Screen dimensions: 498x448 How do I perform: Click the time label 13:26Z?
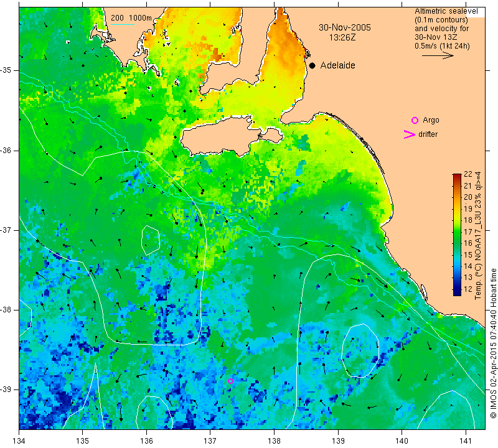pyautogui.click(x=342, y=37)
